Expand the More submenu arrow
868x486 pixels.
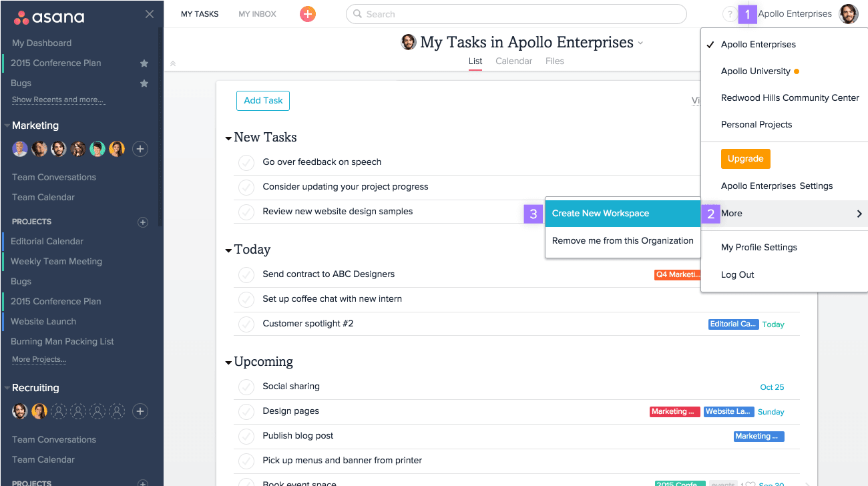[x=859, y=214]
